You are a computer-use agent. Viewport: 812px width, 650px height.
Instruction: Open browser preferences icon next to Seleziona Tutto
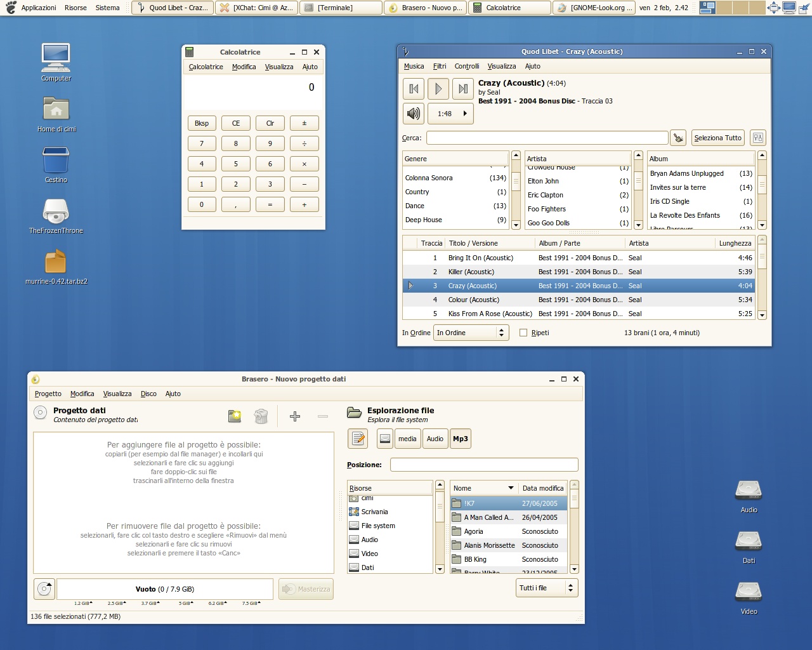757,138
